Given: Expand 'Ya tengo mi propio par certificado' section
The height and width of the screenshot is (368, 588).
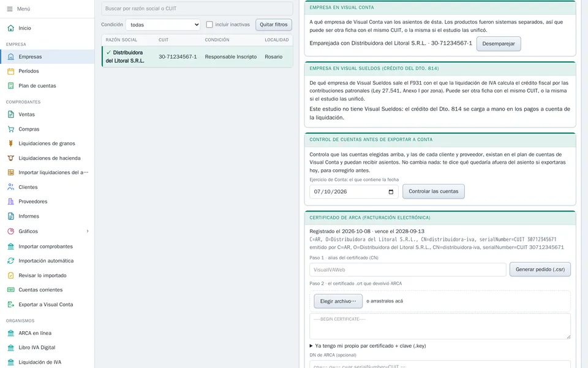Looking at the screenshot, I should [367, 346].
